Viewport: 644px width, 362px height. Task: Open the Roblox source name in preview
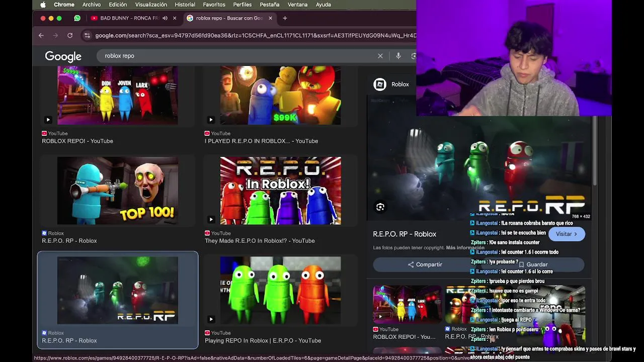coord(400,84)
